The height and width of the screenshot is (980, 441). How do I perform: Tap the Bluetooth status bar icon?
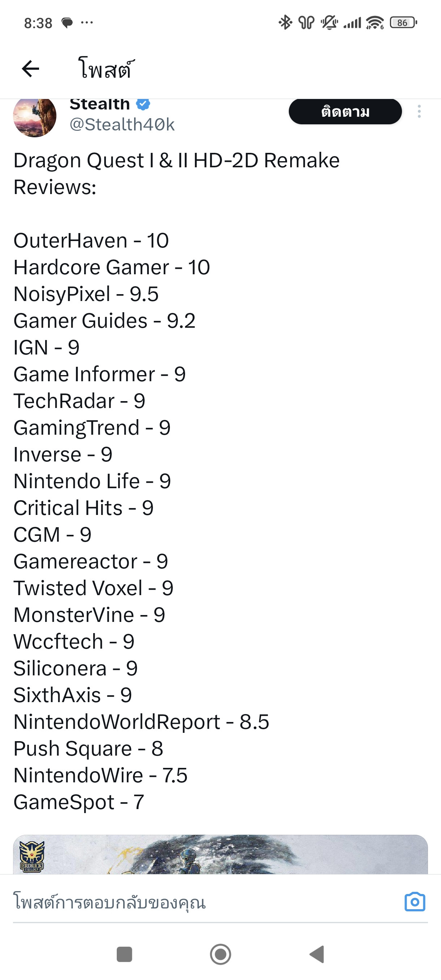point(285,23)
